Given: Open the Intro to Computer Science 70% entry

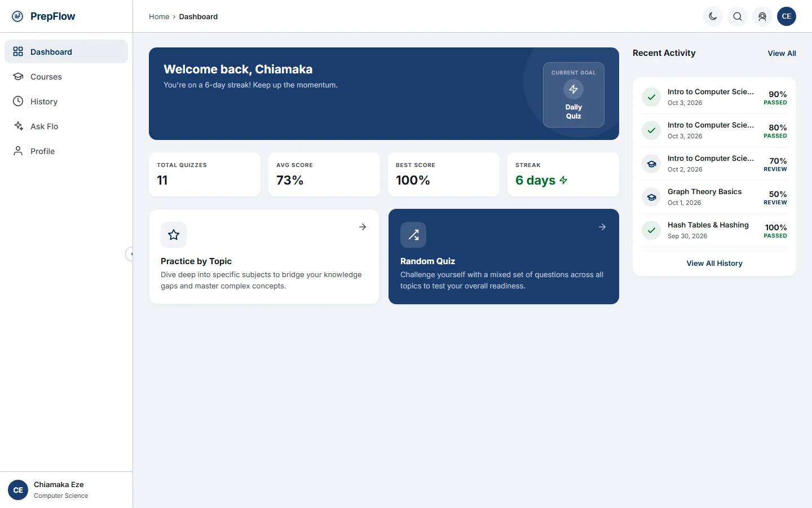Looking at the screenshot, I should (714, 164).
